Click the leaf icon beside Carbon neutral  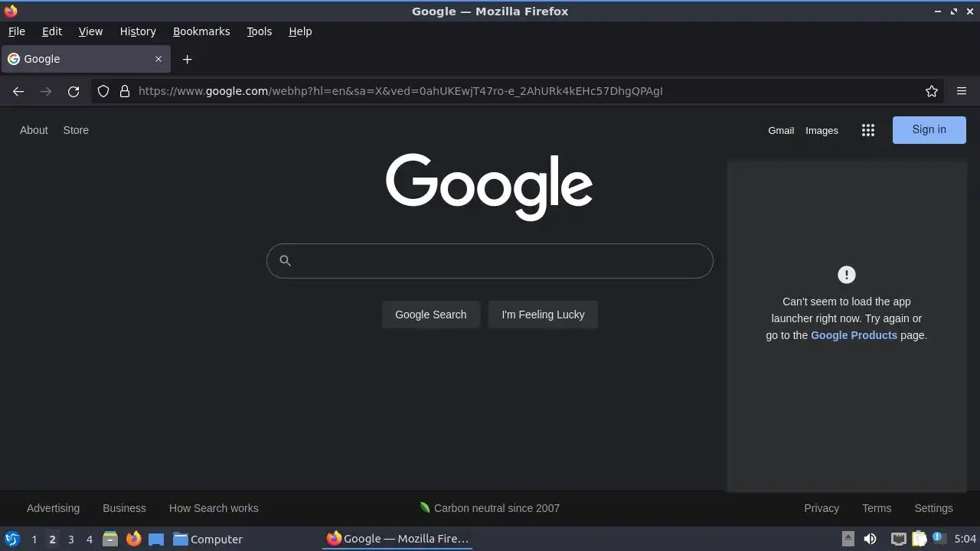click(x=425, y=507)
